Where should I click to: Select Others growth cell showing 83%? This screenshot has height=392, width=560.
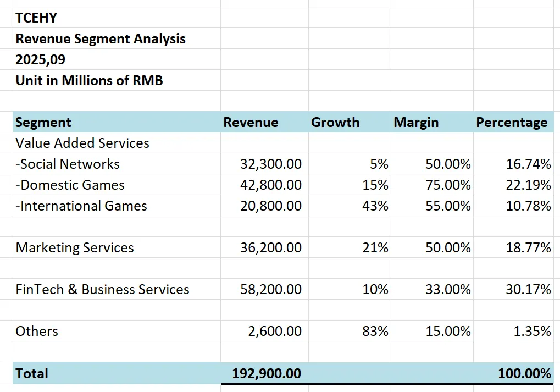375,331
